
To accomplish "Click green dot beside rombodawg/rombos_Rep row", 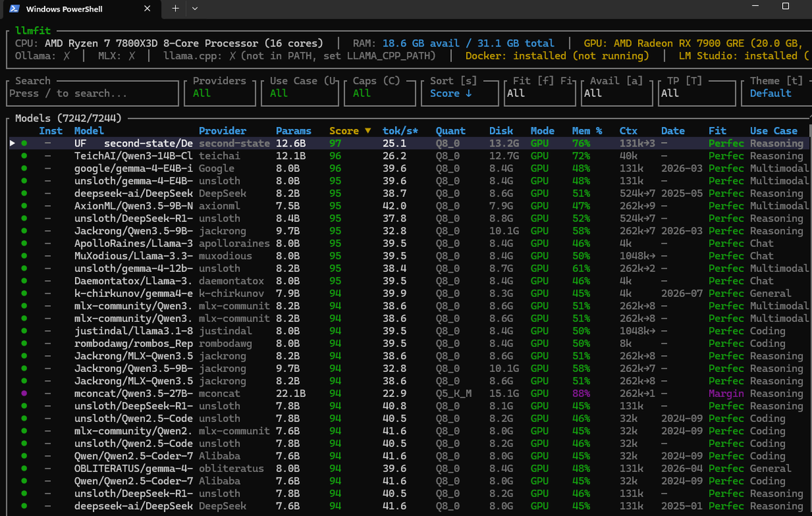I will pos(24,344).
